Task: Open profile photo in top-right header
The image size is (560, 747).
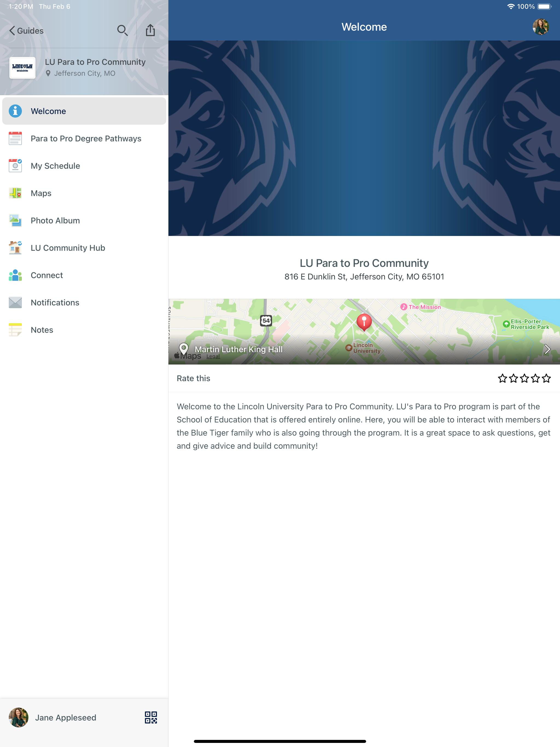Action: 541,27
